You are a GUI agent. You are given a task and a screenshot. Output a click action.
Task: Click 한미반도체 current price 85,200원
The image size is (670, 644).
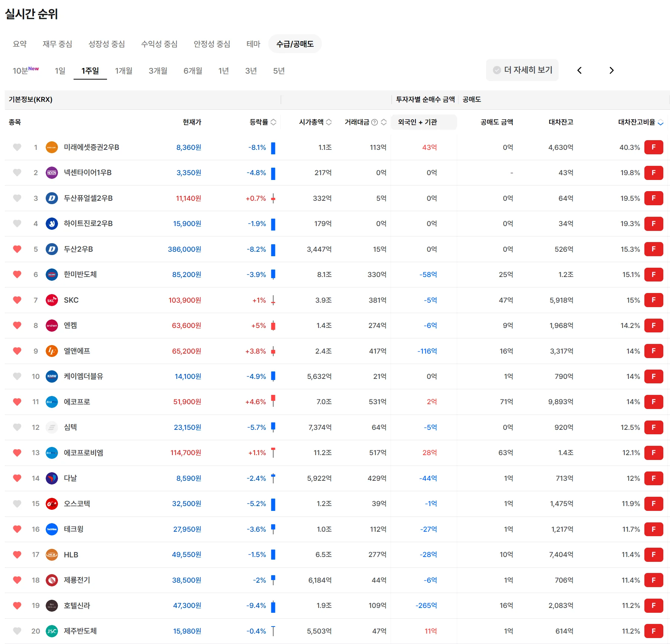pos(187,274)
